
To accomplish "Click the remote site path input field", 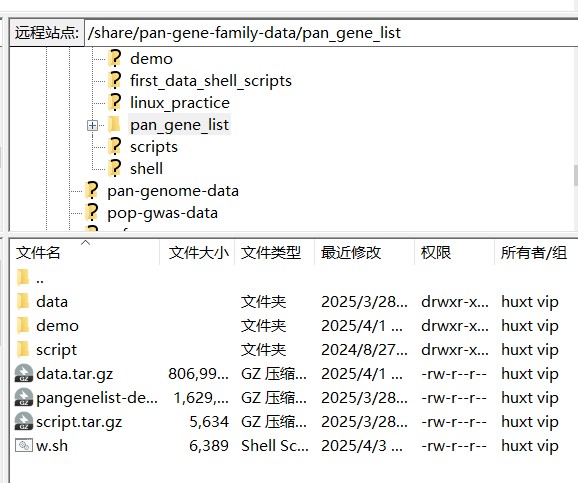I will coord(331,33).
